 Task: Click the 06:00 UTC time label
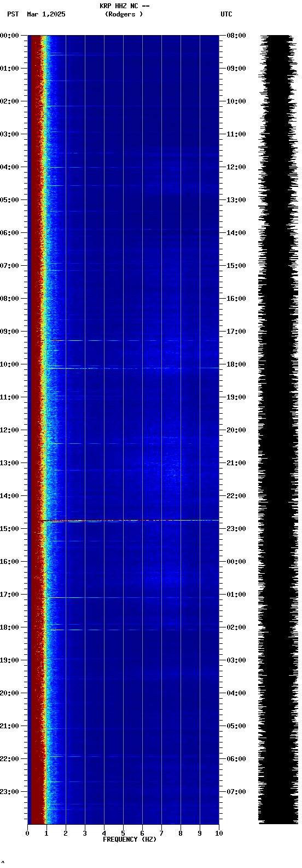click(x=236, y=759)
